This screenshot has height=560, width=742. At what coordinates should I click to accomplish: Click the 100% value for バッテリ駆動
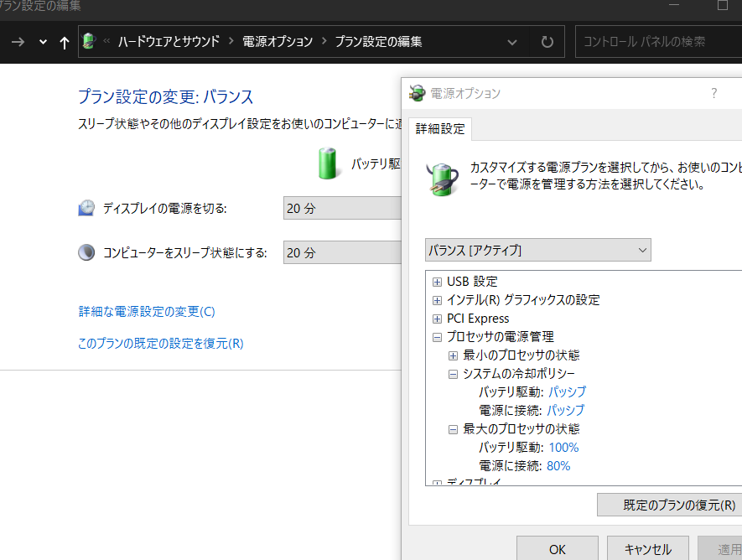(x=563, y=448)
